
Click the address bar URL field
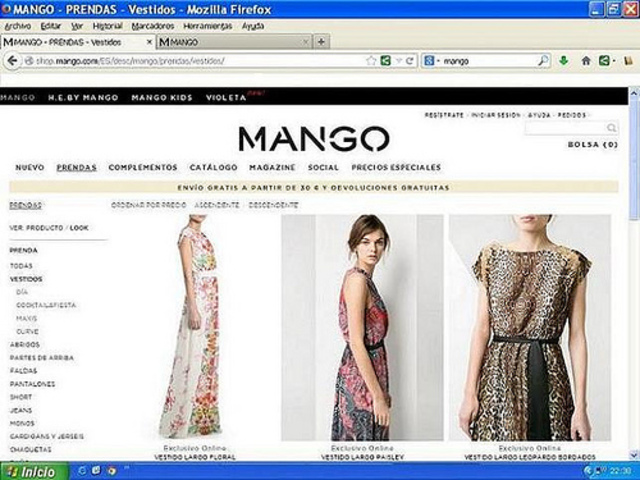tap(196, 61)
